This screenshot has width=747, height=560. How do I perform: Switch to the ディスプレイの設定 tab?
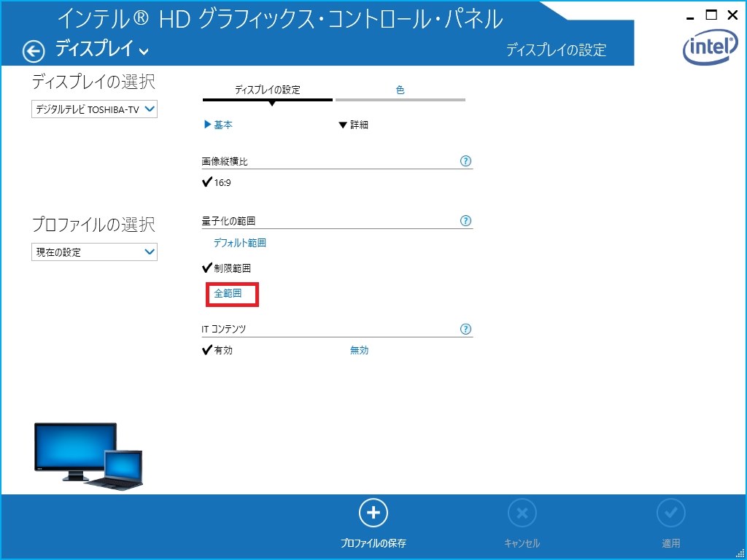267,90
